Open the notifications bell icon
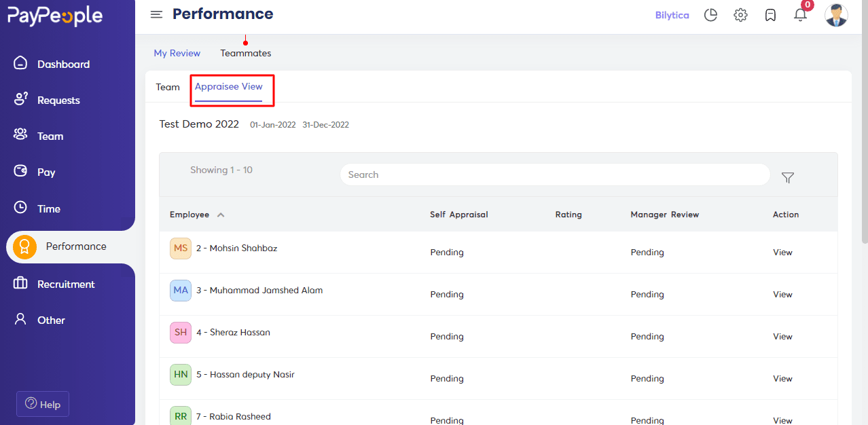Viewport: 868px width, 425px height. (x=801, y=15)
